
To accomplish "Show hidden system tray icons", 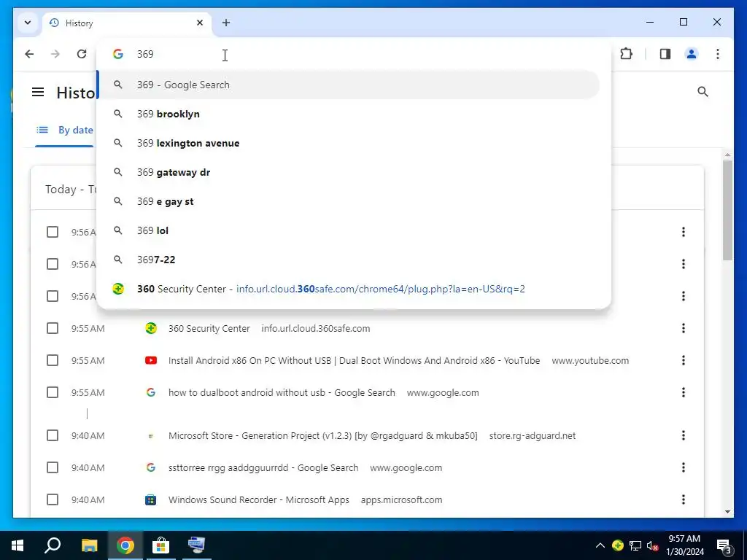I will [x=600, y=545].
